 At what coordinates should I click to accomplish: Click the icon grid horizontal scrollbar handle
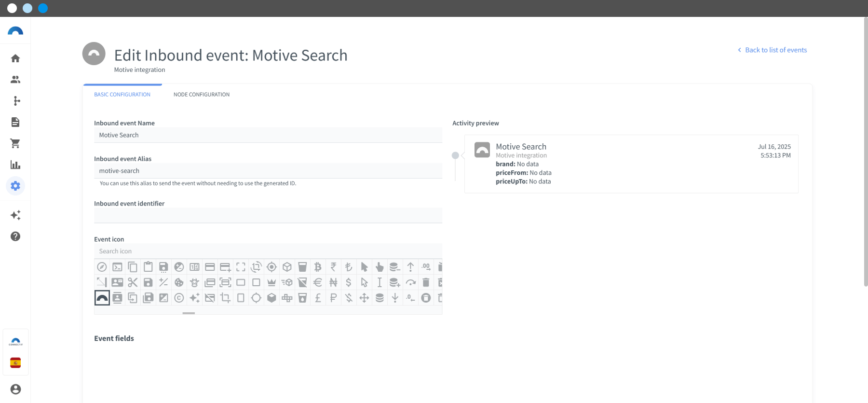[189, 313]
